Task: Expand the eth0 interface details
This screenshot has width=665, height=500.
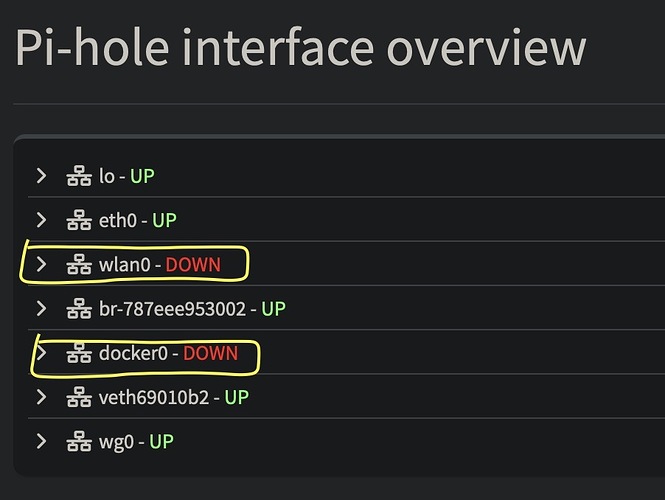Action: (x=41, y=220)
